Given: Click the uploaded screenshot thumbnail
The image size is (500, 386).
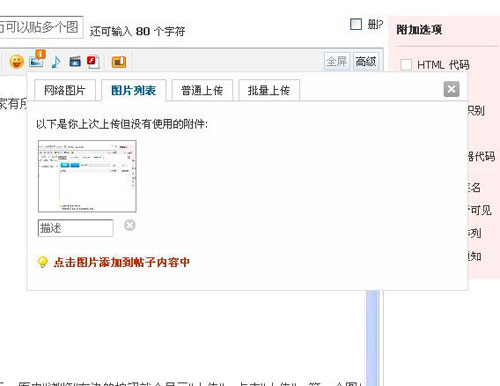Looking at the screenshot, I should click(87, 176).
